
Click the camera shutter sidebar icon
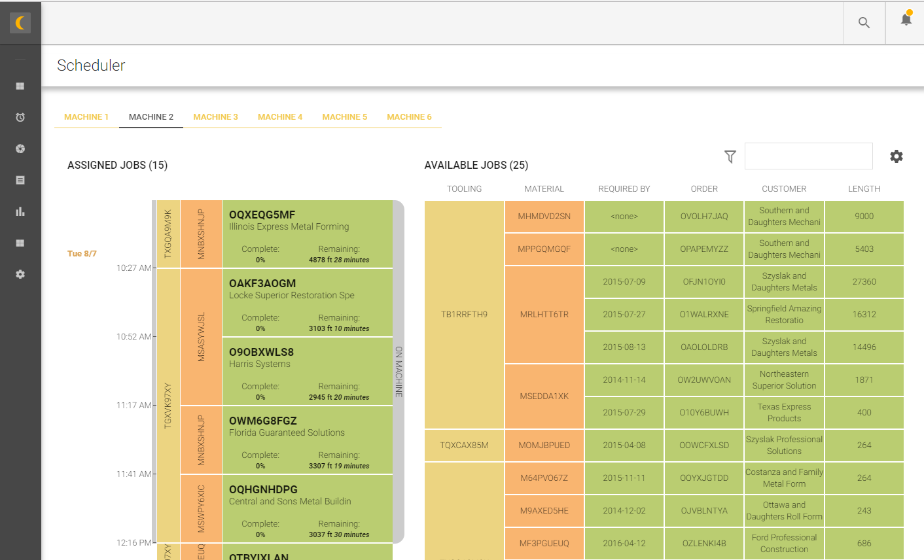(20, 149)
